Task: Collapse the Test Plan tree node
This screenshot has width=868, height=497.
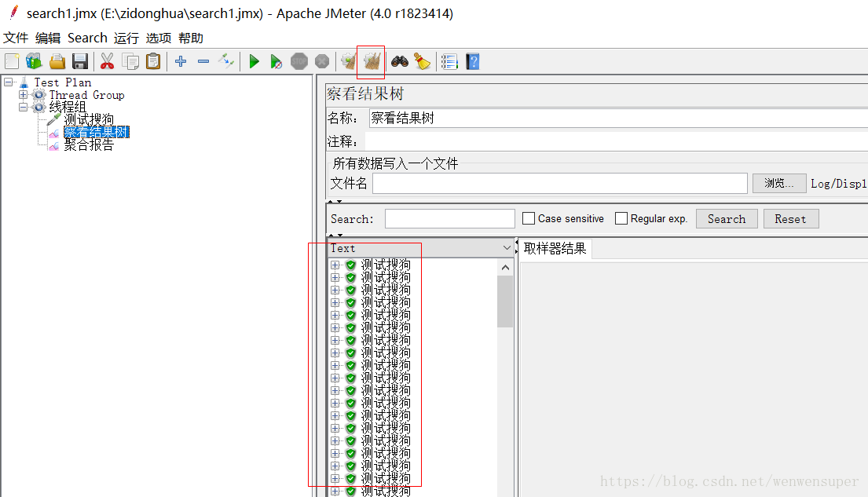Action: pos(9,82)
